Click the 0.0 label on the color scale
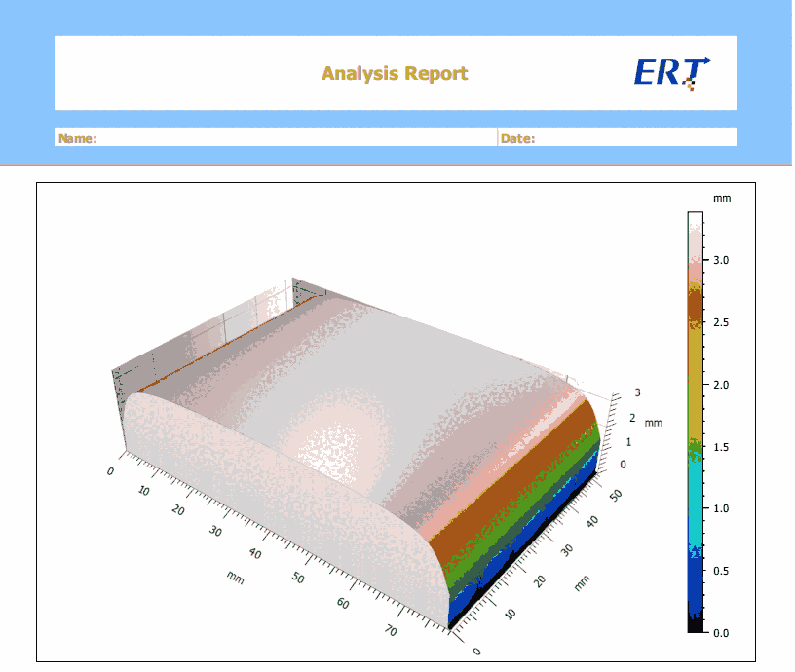 point(722,633)
